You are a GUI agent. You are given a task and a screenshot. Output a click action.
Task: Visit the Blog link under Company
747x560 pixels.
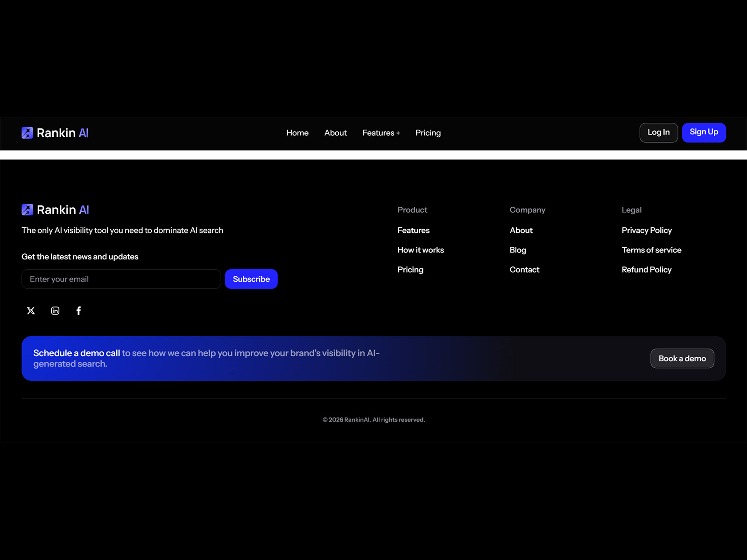518,250
